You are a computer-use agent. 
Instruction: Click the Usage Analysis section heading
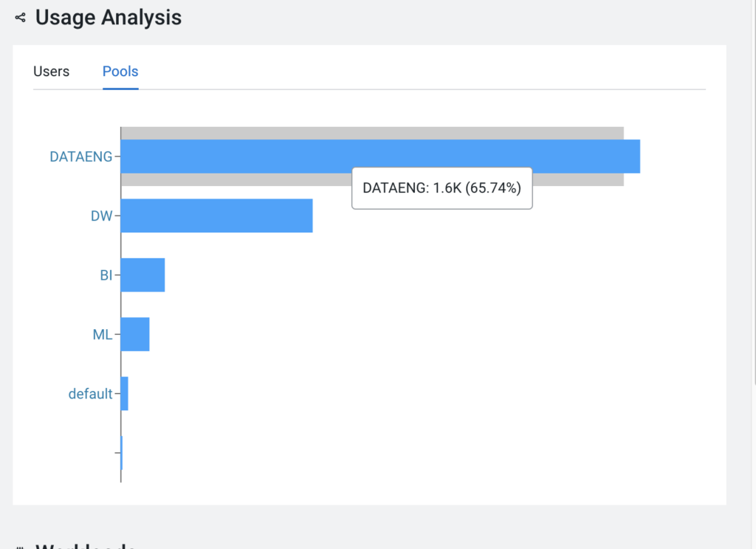point(109,17)
